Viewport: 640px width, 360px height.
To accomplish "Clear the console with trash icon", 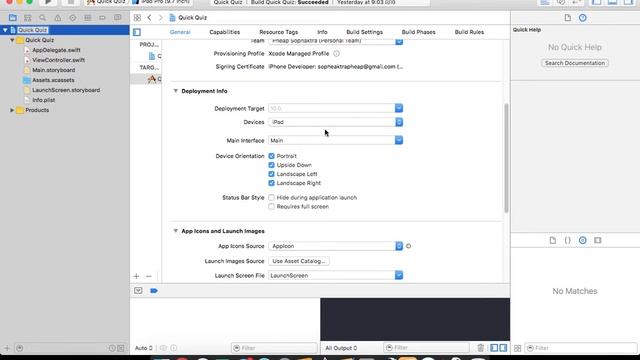I will pyautogui.click(x=480, y=348).
